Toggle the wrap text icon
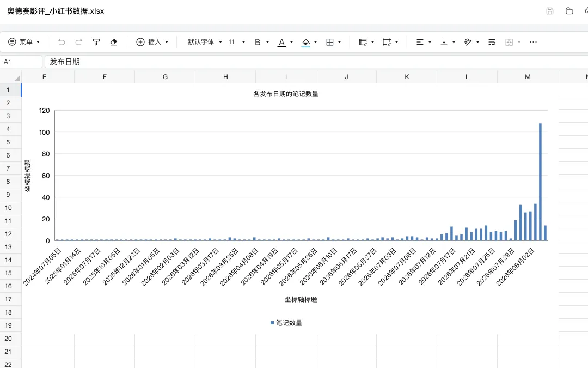This screenshot has width=588, height=368. (x=492, y=42)
